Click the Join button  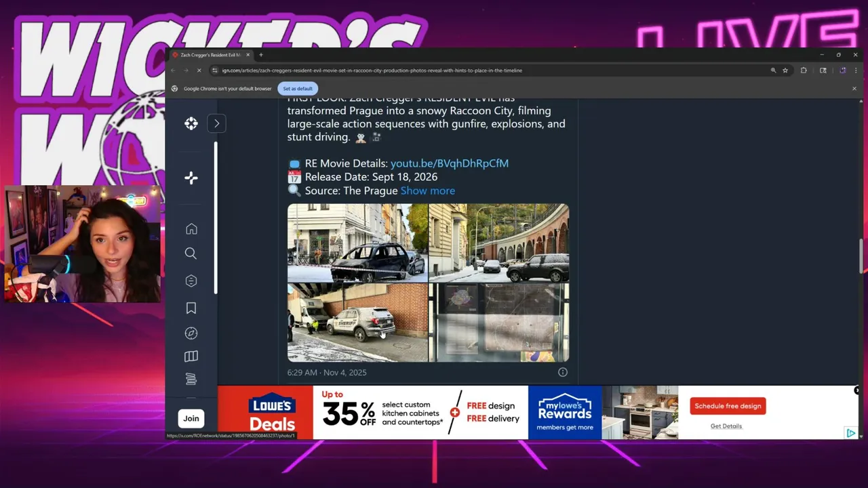[x=191, y=418]
